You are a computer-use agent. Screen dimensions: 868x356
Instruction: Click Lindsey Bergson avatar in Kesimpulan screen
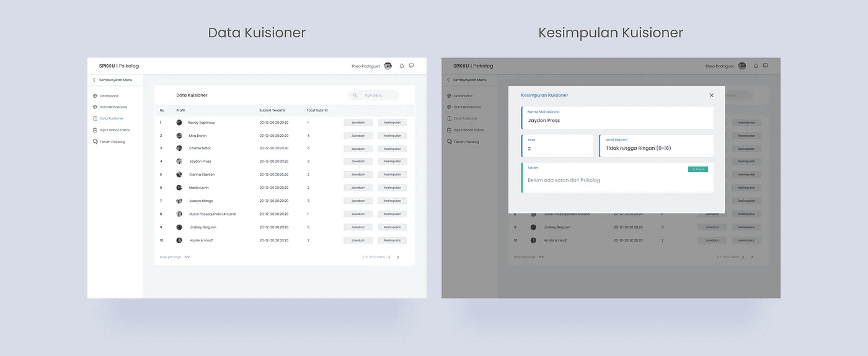click(x=533, y=227)
